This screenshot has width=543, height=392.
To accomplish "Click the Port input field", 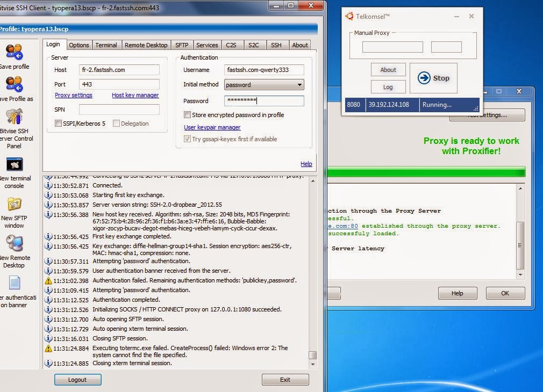I will point(119,84).
